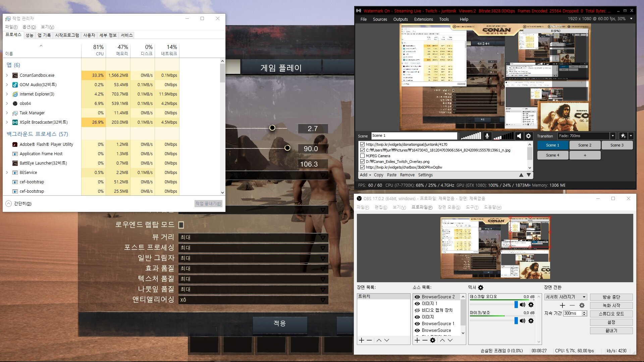
Task: Remove the selected OBS source
Action: [425, 340]
